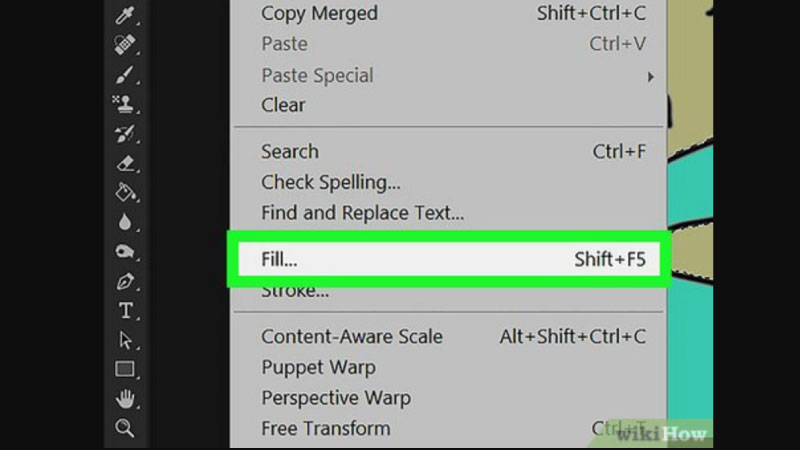800x450 pixels.
Task: Select the Eyedropper tool
Action: (x=125, y=15)
